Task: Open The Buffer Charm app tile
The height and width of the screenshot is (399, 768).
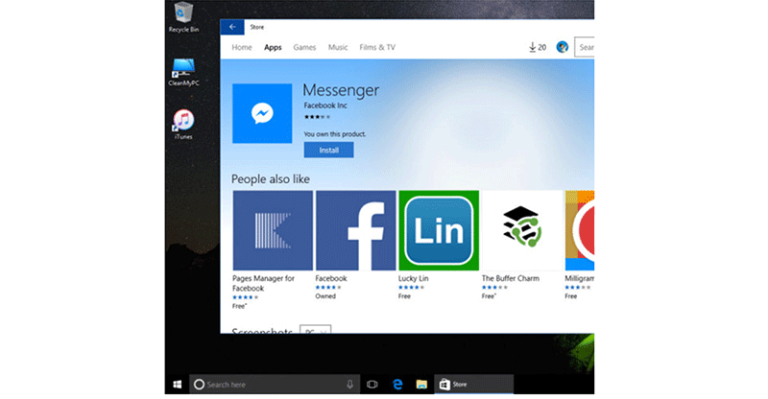Action: [522, 230]
